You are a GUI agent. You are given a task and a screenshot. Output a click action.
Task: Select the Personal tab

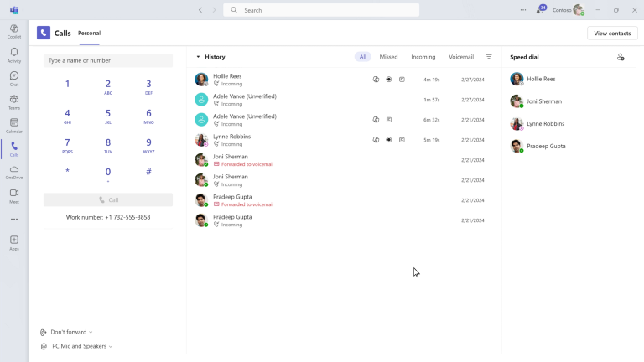(89, 33)
